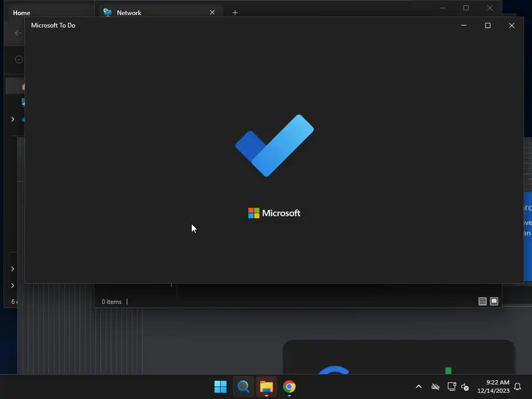Switch File Explorer to large thumbnails view
532x399 pixels.
click(x=494, y=301)
